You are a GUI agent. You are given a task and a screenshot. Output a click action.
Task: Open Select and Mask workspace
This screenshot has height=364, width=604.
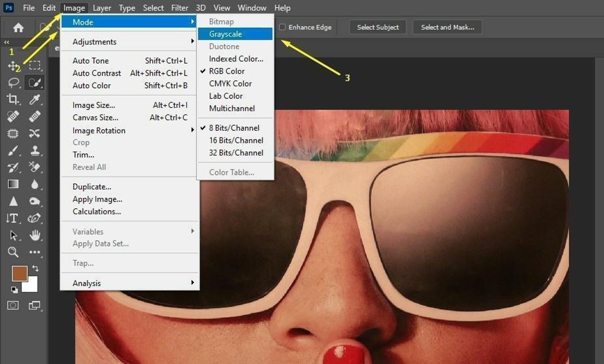447,27
